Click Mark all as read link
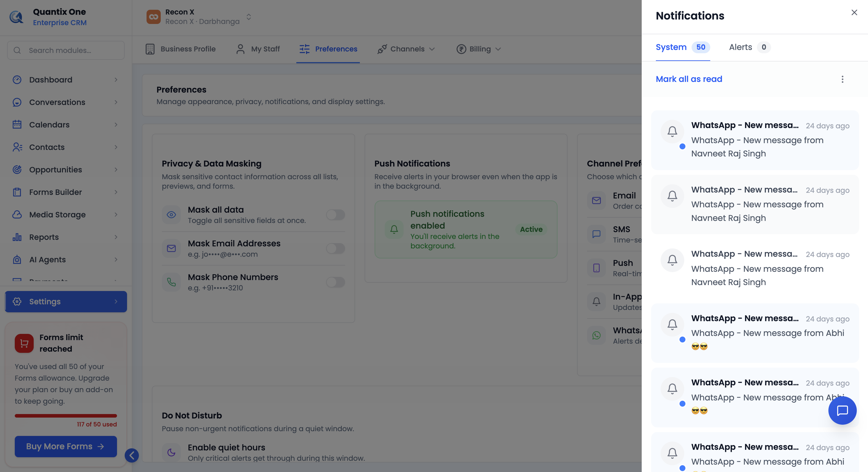The image size is (868, 472). pos(689,79)
